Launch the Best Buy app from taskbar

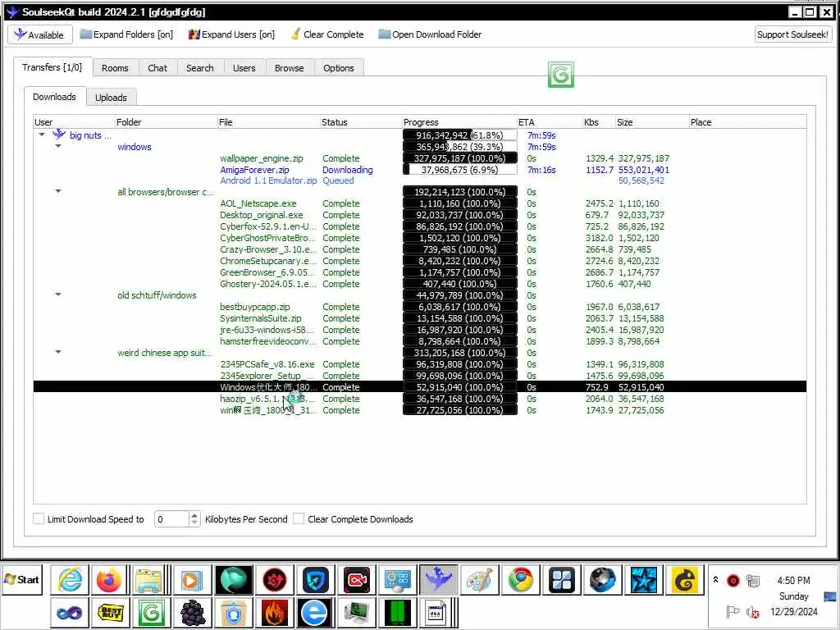(111, 612)
